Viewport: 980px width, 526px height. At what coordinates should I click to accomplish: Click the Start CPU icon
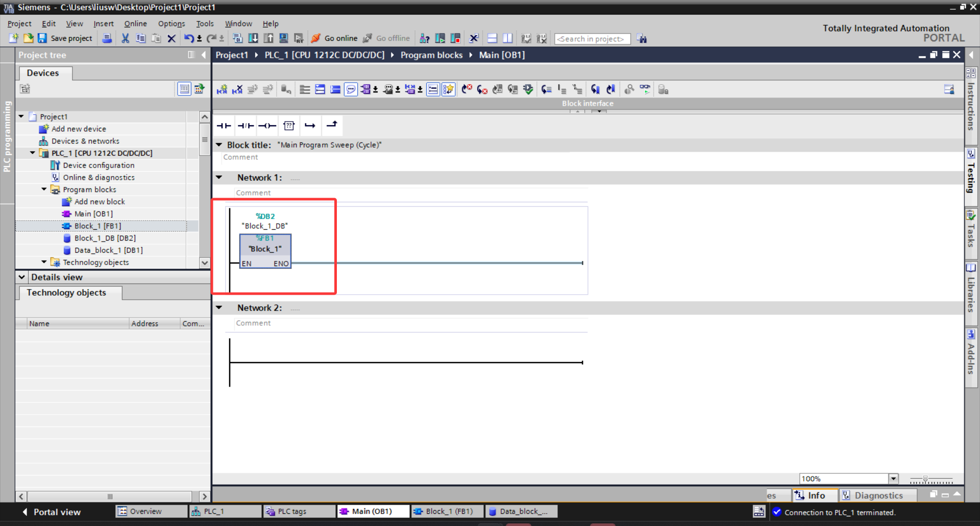pos(440,38)
